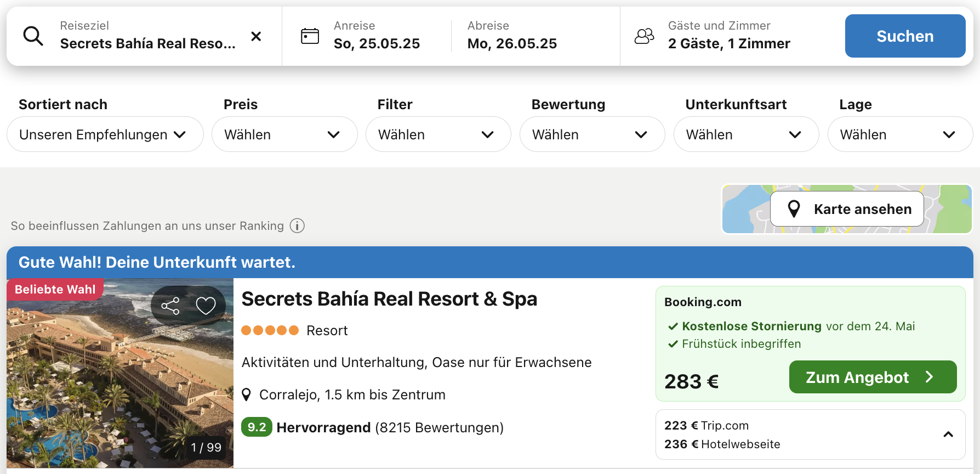Open the Sortiert nach dropdown
The width and height of the screenshot is (980, 474).
pyautogui.click(x=105, y=134)
